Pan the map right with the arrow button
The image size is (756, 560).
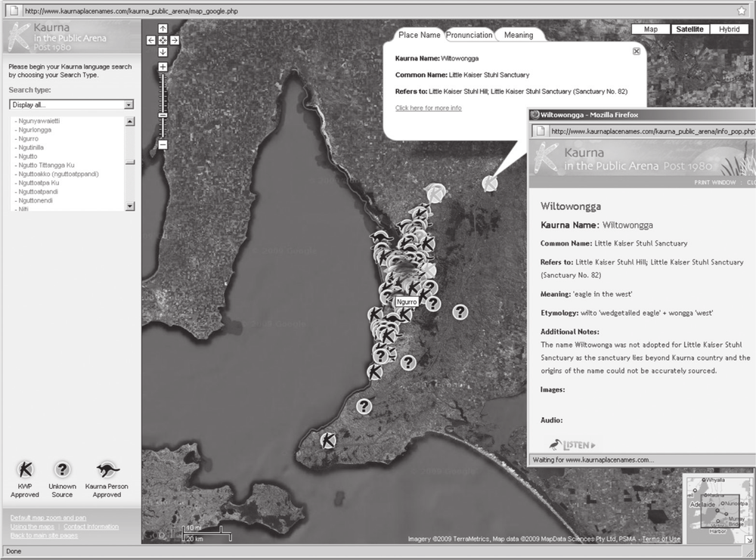click(x=175, y=41)
